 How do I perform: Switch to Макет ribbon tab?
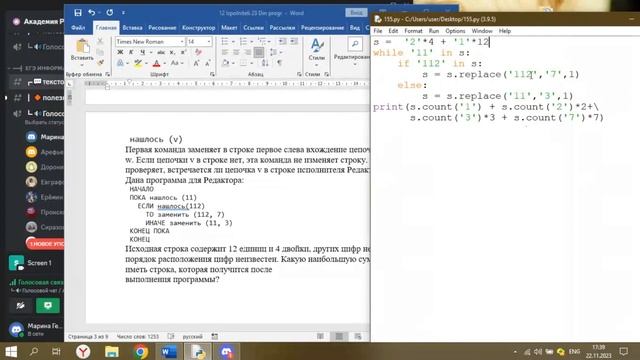(229, 28)
